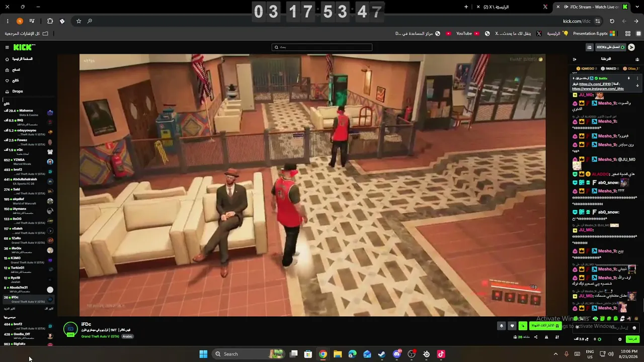644x362 pixels.
Task: Select the Abuda7m31 sidebar channel
Action: [28, 289]
